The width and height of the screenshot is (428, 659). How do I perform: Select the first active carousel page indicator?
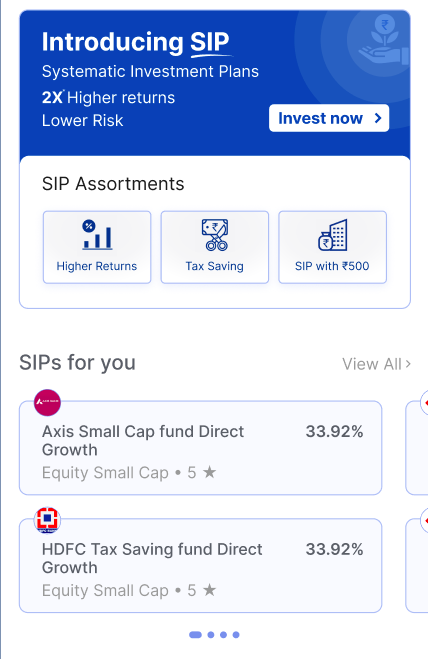coord(196,635)
